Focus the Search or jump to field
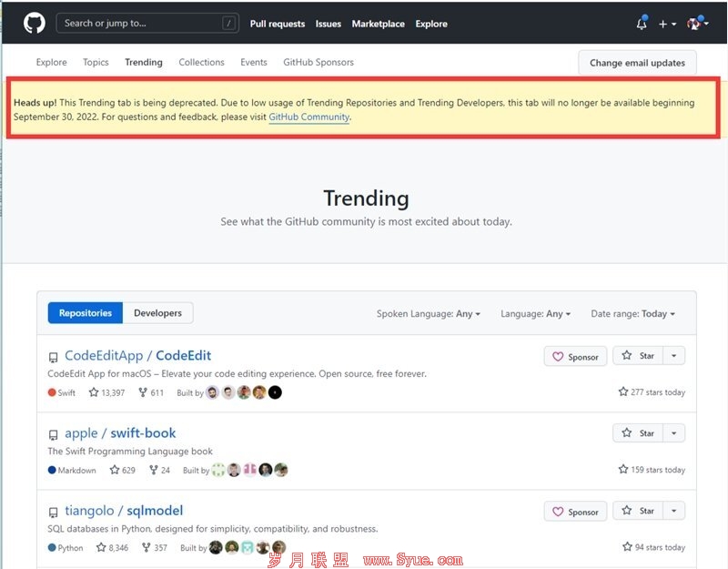The height and width of the screenshot is (569, 728). (x=147, y=23)
